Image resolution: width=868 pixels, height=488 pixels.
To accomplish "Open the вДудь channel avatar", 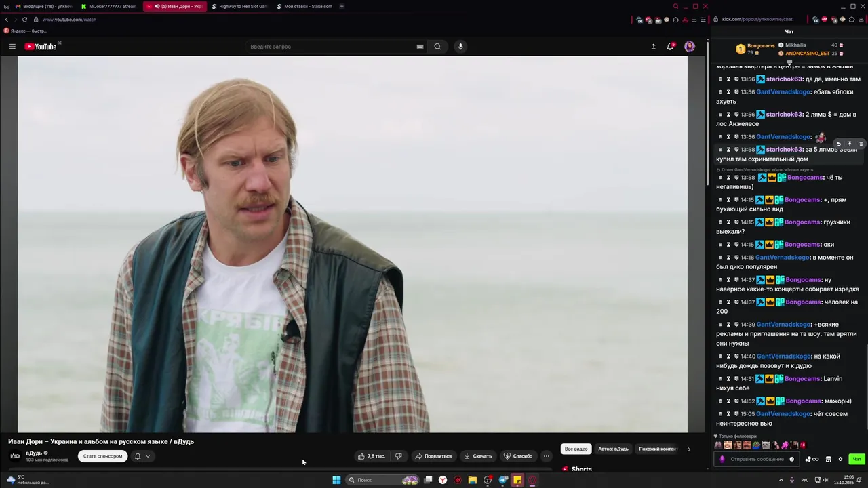I will click(x=15, y=455).
